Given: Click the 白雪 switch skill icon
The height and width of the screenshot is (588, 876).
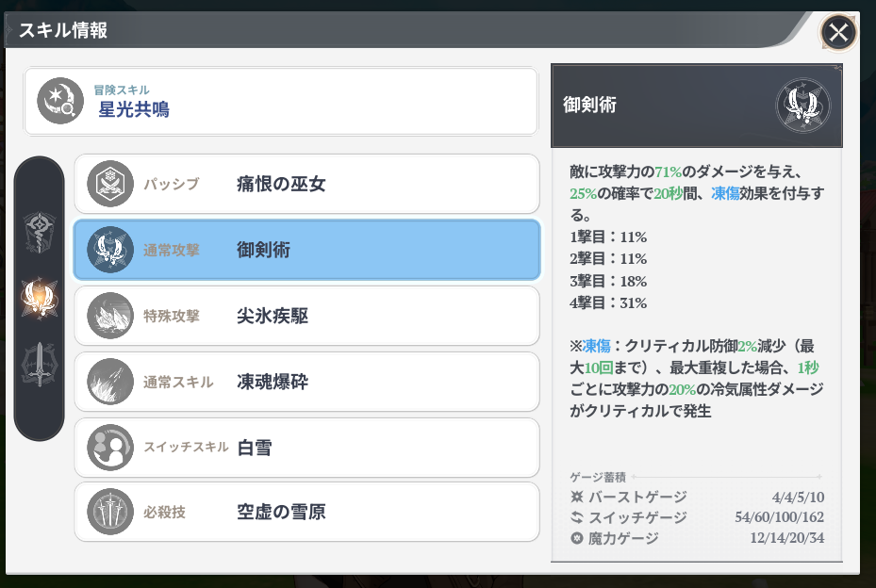Looking at the screenshot, I should coord(110,447).
